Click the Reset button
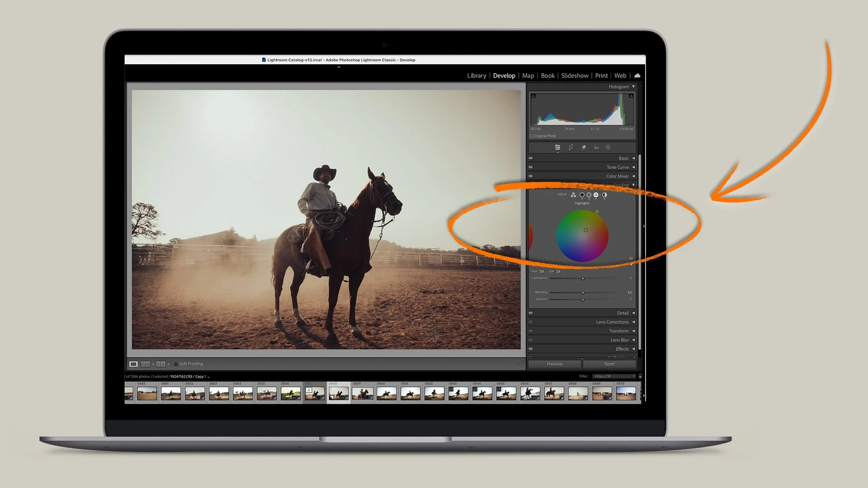This screenshot has width=868, height=488. point(609,364)
